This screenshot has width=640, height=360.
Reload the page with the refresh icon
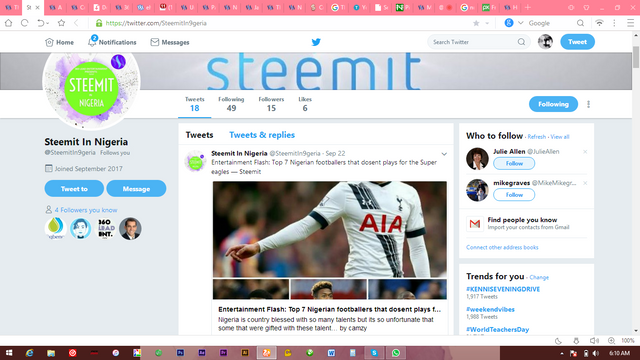click(24, 23)
